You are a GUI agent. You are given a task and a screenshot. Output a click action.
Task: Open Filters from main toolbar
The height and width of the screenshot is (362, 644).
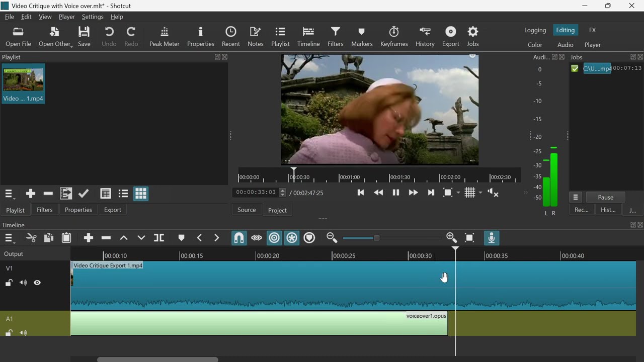click(335, 37)
